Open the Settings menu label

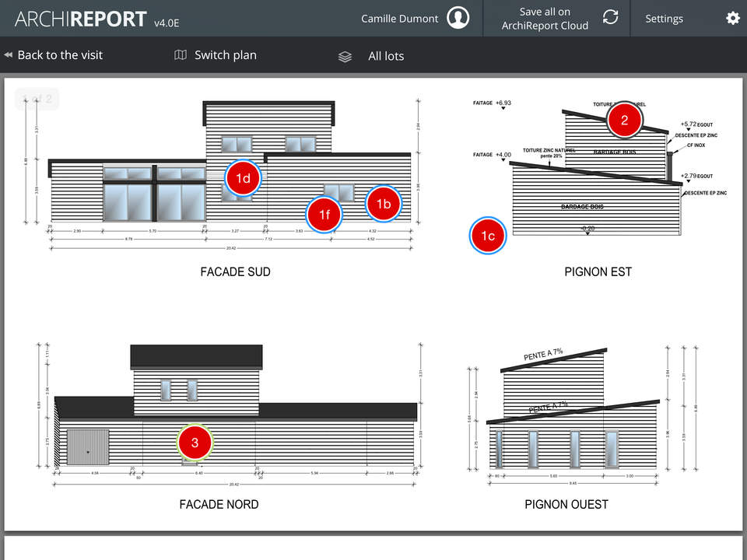[x=664, y=19]
